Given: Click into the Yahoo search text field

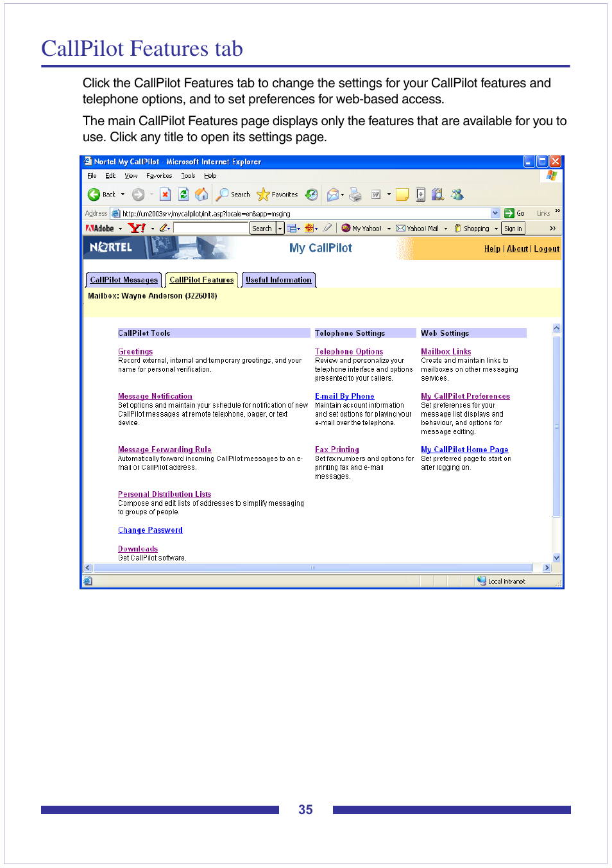Looking at the screenshot, I should tap(211, 229).
